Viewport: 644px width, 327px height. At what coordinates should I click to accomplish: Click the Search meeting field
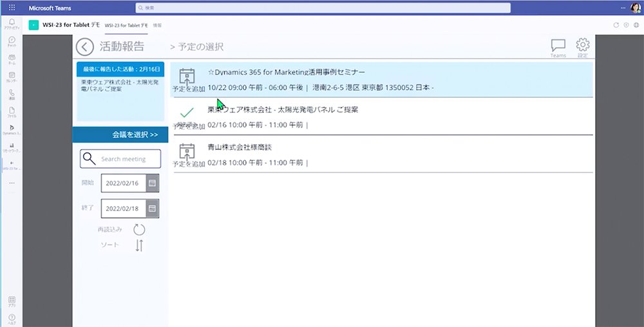click(120, 159)
